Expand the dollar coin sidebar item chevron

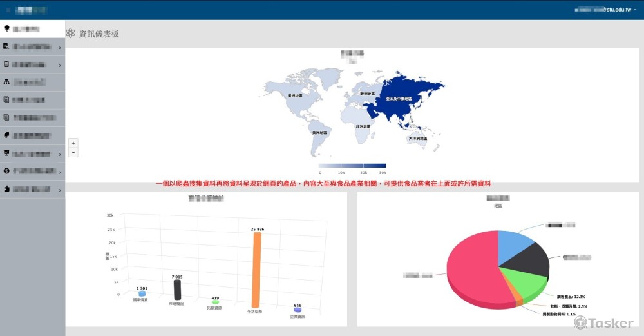coord(60,172)
